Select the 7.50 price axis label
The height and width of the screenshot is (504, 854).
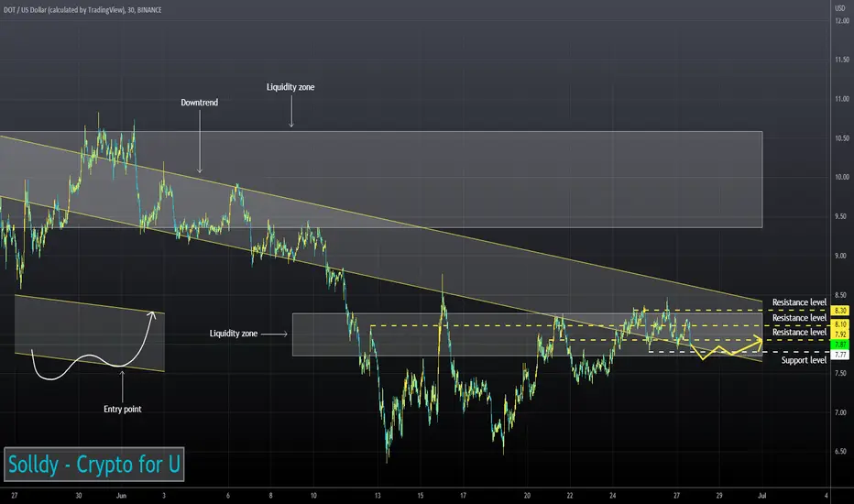(x=841, y=373)
